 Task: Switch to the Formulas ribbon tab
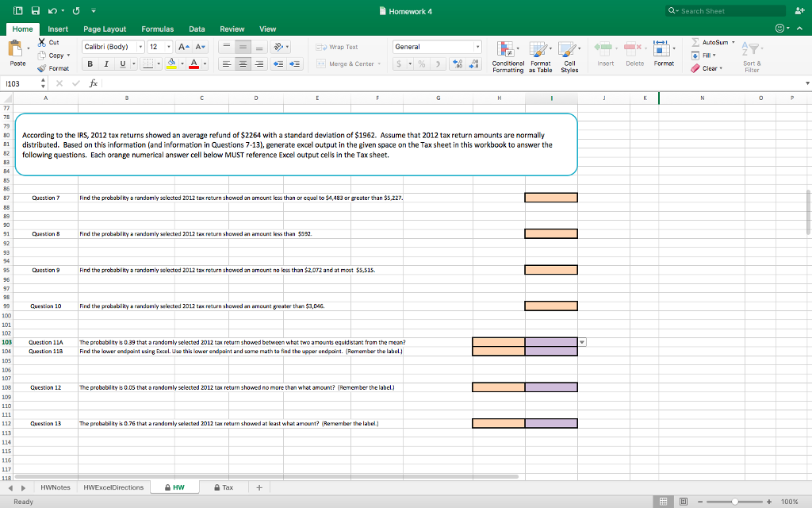pyautogui.click(x=157, y=29)
